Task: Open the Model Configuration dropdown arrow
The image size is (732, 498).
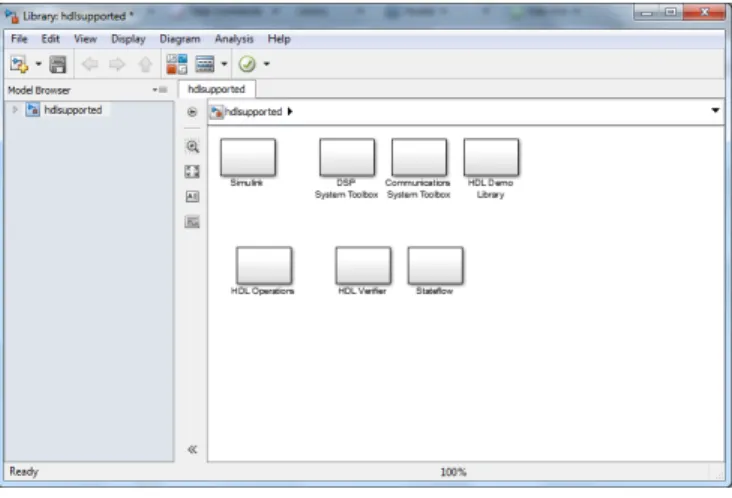Action: [x=224, y=64]
